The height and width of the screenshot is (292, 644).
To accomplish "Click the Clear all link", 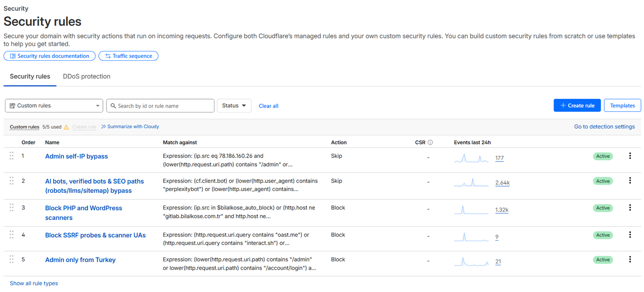I will point(268,106).
